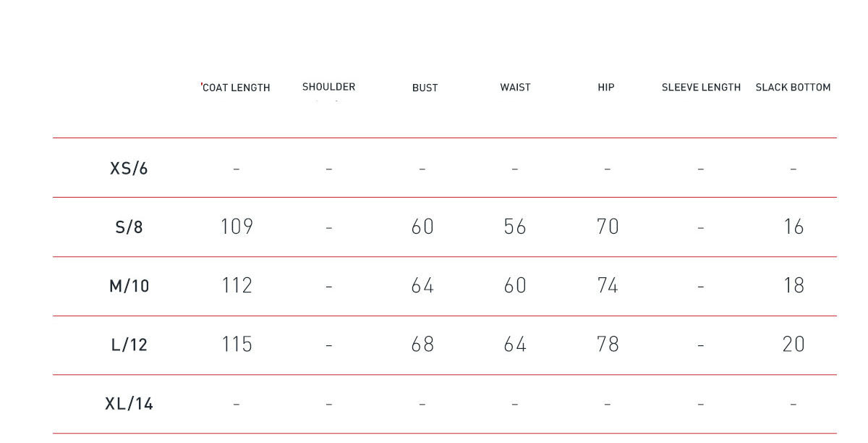Click slack bottom value 20 for L/12
This screenshot has width=868, height=443.
click(x=793, y=345)
